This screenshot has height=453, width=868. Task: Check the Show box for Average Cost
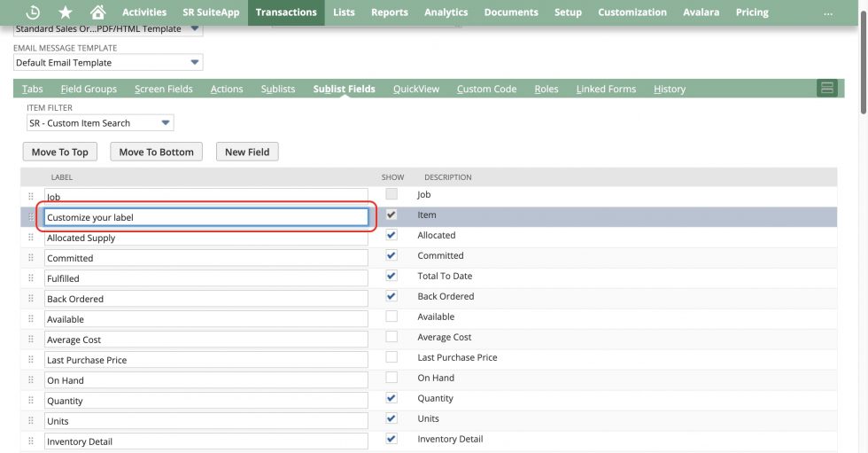pos(391,337)
